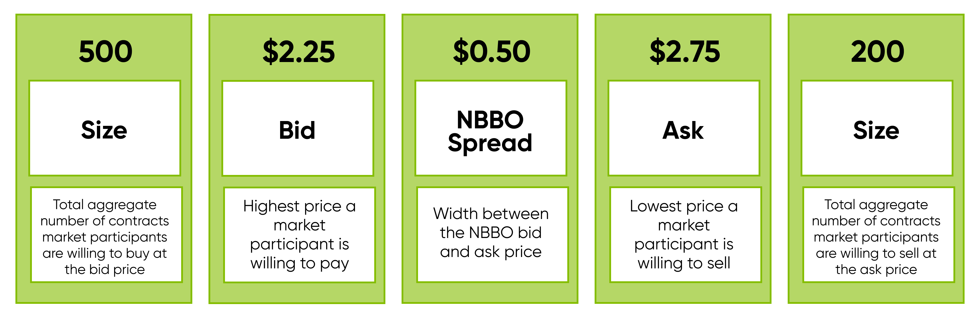Select the Bid label box
Image resolution: width=980 pixels, height=318 pixels.
[298, 128]
